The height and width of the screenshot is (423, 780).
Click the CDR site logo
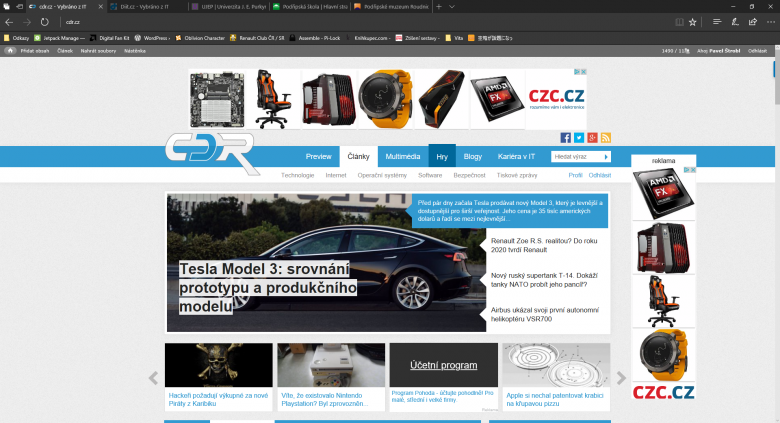[x=211, y=152]
